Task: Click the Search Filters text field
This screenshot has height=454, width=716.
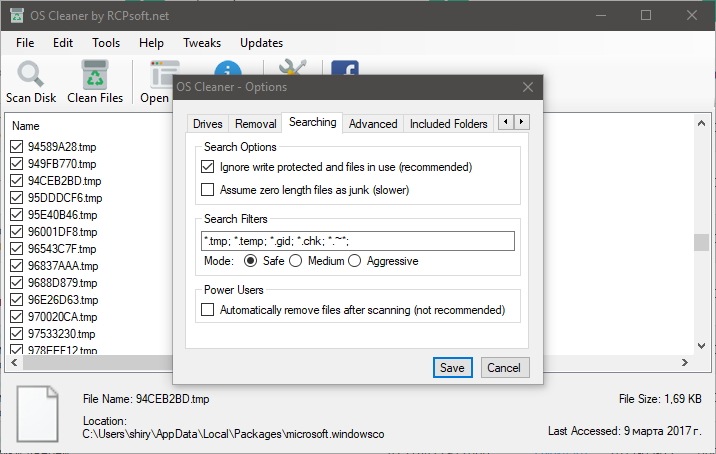Action: [358, 241]
